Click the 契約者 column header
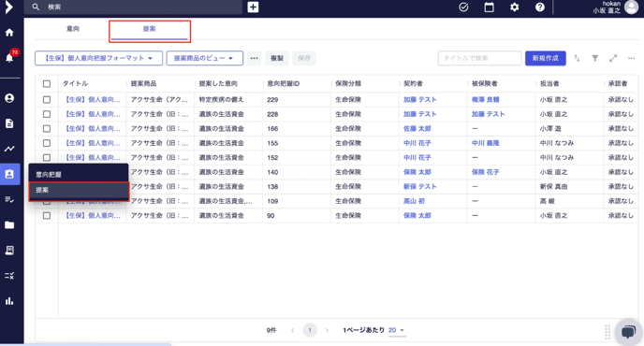Image resolution: width=644 pixels, height=346 pixels. 413,84
